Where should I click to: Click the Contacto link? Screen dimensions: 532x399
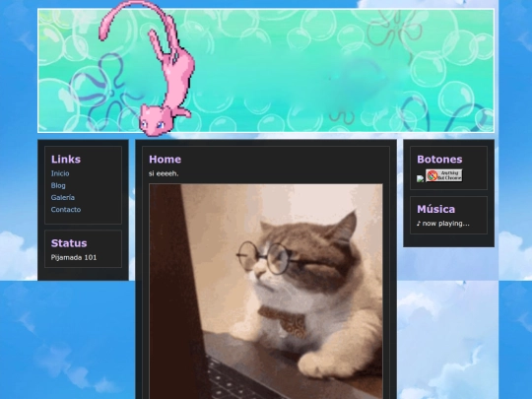66,209
